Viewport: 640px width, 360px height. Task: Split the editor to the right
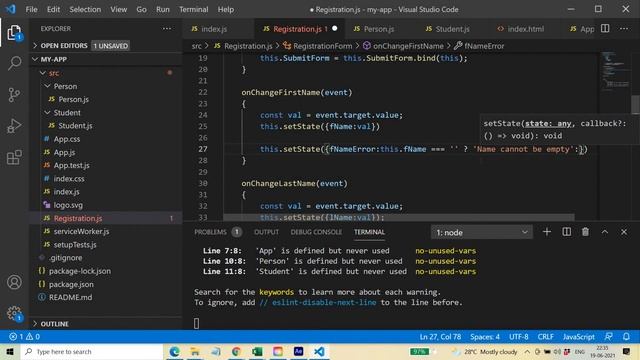605,29
